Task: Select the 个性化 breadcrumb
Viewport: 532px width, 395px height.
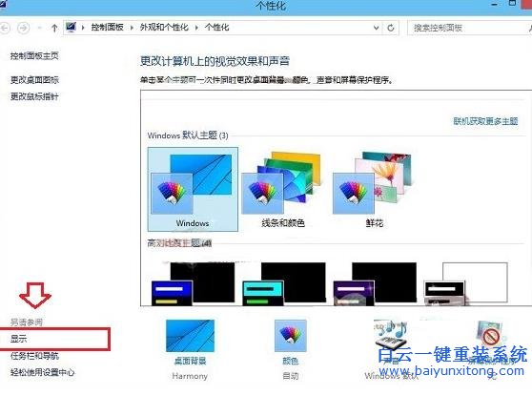Action: [216, 27]
